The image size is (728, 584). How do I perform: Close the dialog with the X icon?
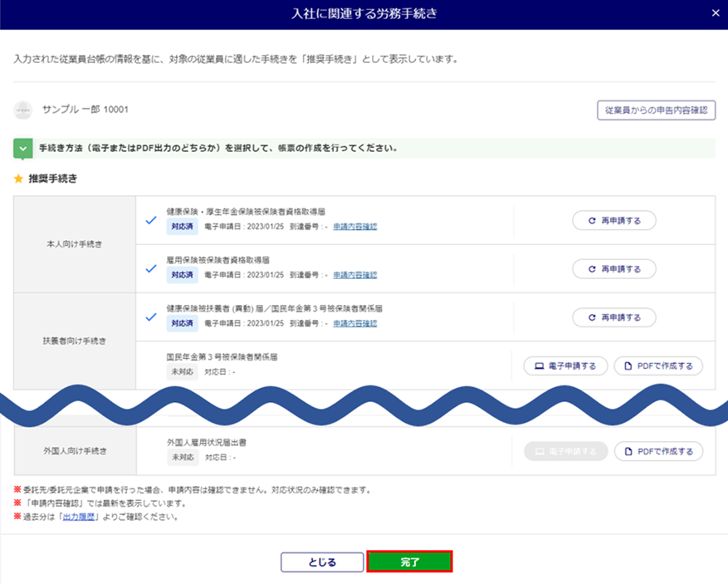coord(716,13)
